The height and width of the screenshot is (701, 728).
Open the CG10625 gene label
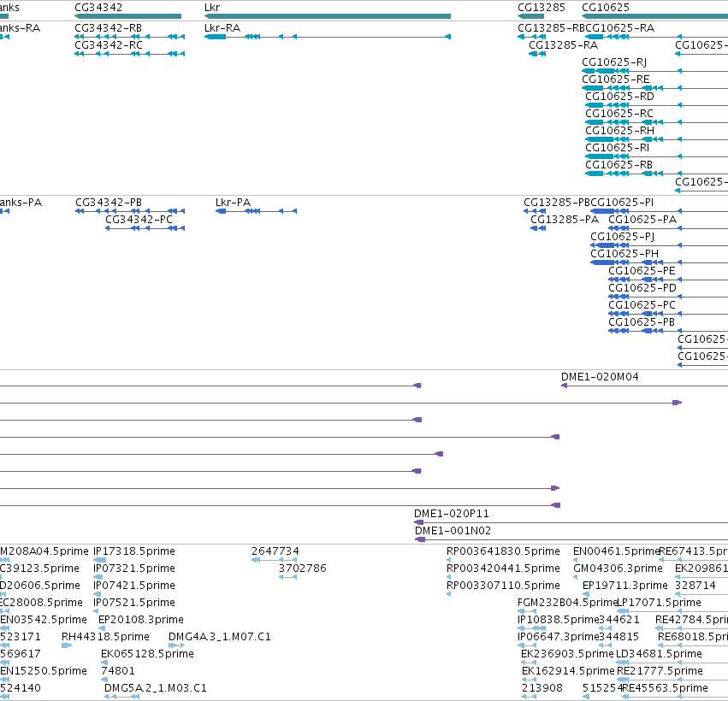tap(606, 8)
